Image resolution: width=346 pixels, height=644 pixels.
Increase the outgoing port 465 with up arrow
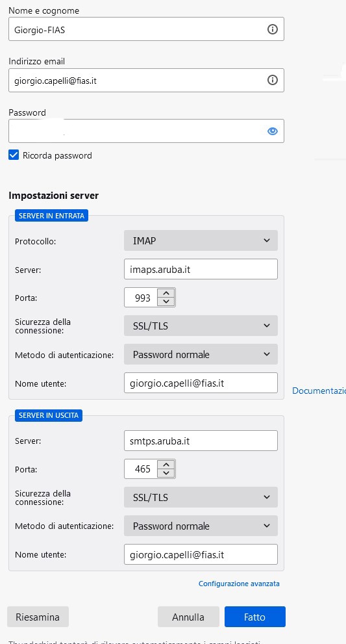tap(166, 465)
